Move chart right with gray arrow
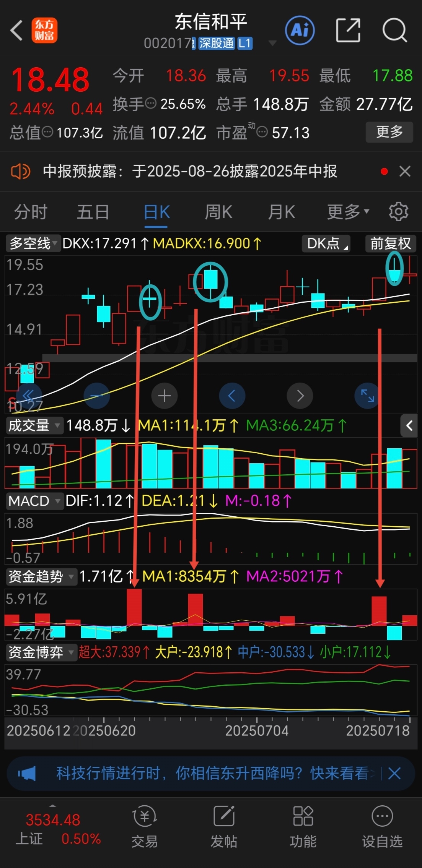The width and height of the screenshot is (422, 868). [300, 396]
